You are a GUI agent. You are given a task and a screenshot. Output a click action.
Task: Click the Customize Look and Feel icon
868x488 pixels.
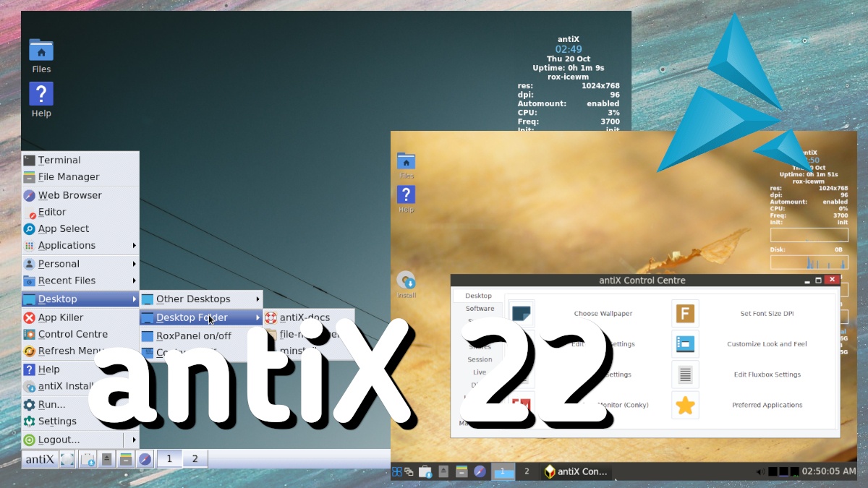coord(685,344)
